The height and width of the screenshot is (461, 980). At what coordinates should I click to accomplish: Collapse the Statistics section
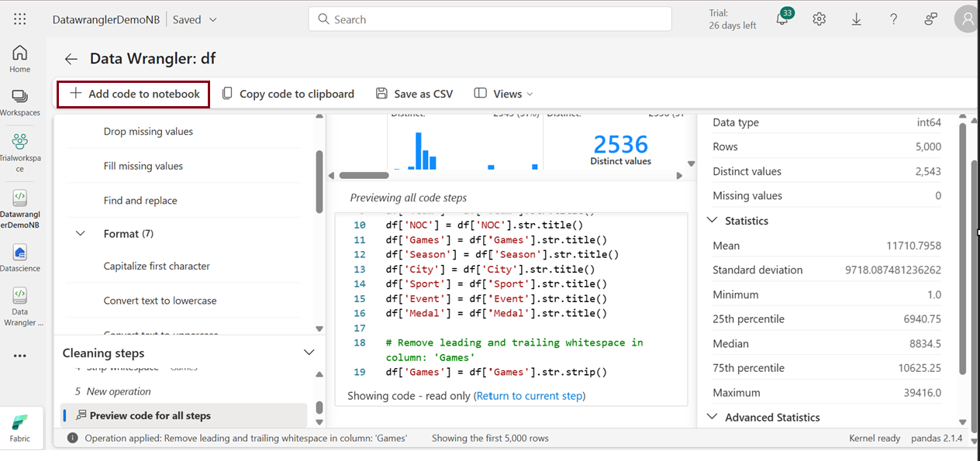[713, 221]
